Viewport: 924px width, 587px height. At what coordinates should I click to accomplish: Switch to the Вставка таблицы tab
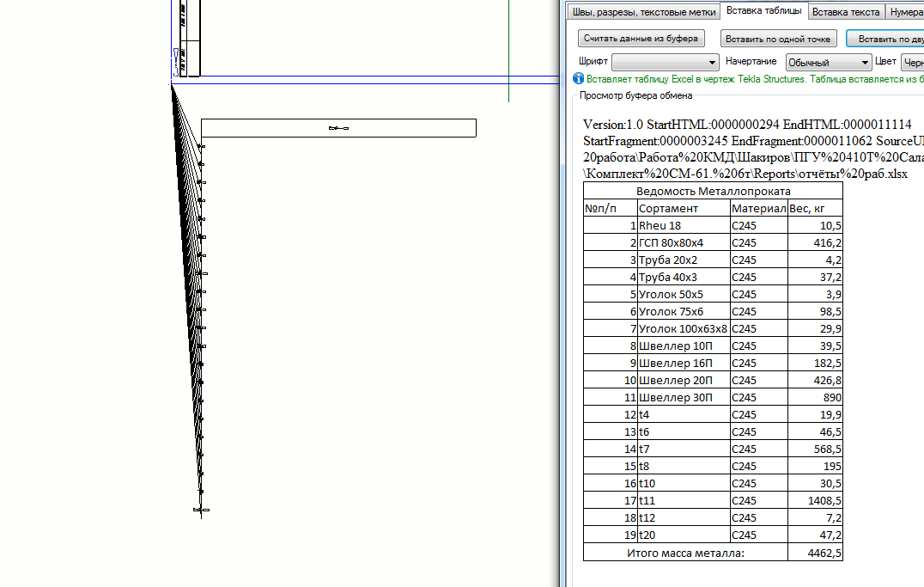[763, 11]
